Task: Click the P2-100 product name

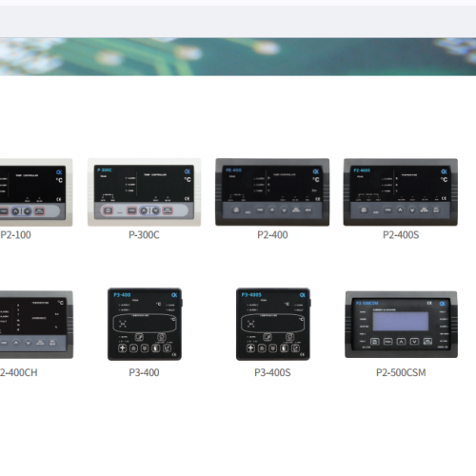Action: click(15, 235)
